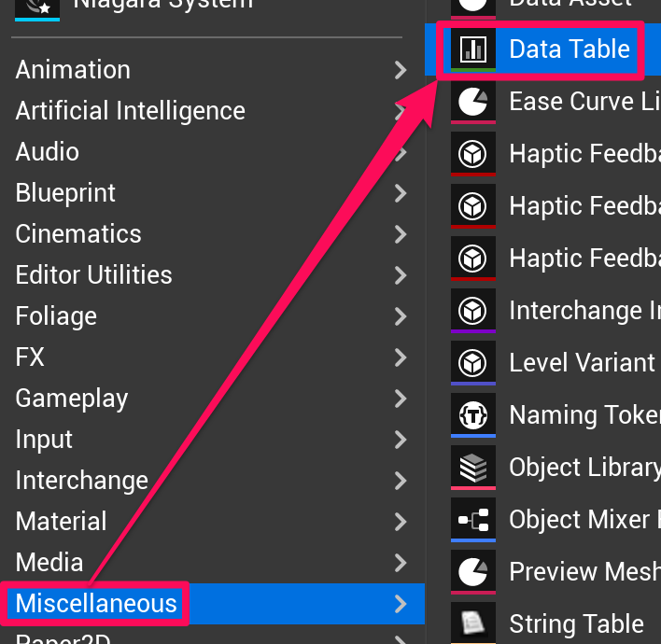The image size is (661, 644).
Task: Select the Material category entry
Action: pos(61,522)
